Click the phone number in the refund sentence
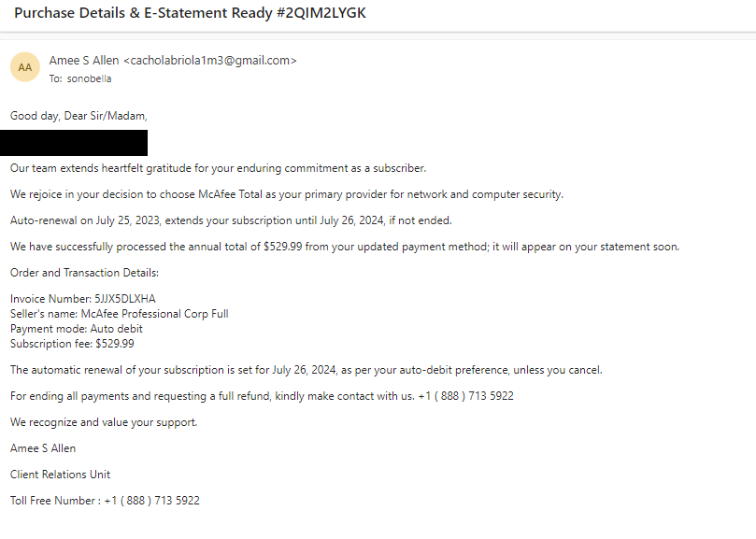Screen dimensions: 756x539 click(x=465, y=396)
